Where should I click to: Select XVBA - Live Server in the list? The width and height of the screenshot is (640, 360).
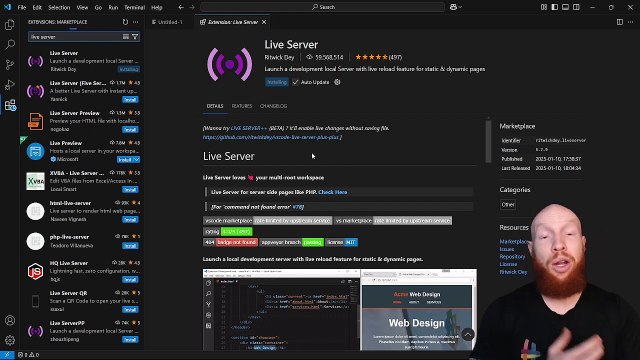pos(82,181)
